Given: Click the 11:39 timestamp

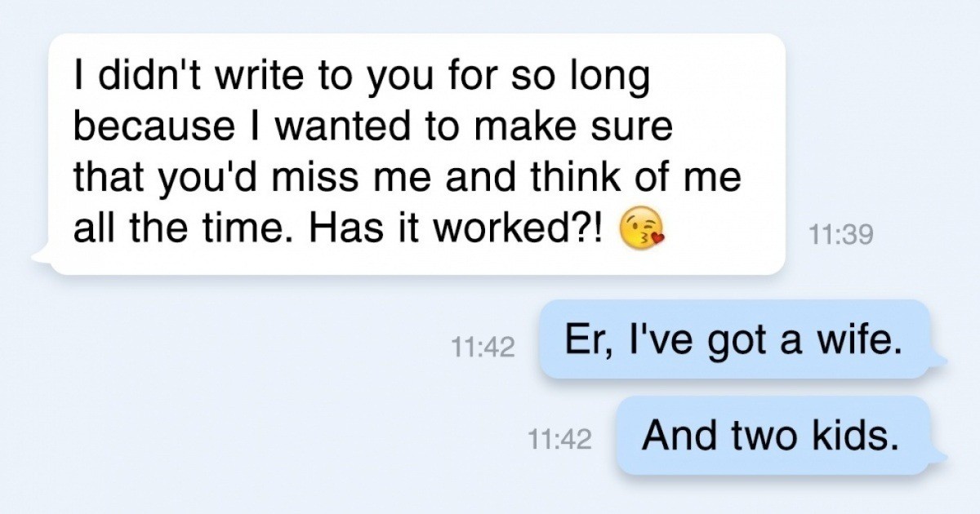Looking at the screenshot, I should click(841, 235).
